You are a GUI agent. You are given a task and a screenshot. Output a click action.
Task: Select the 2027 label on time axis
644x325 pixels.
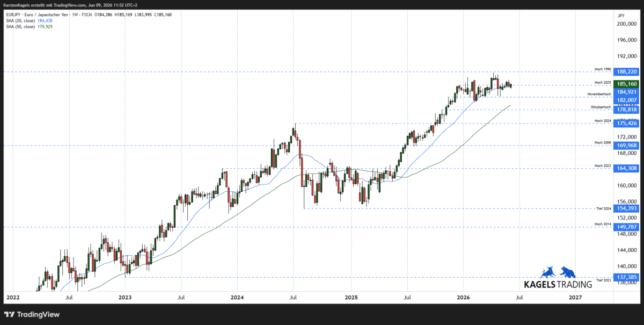pyautogui.click(x=575, y=297)
